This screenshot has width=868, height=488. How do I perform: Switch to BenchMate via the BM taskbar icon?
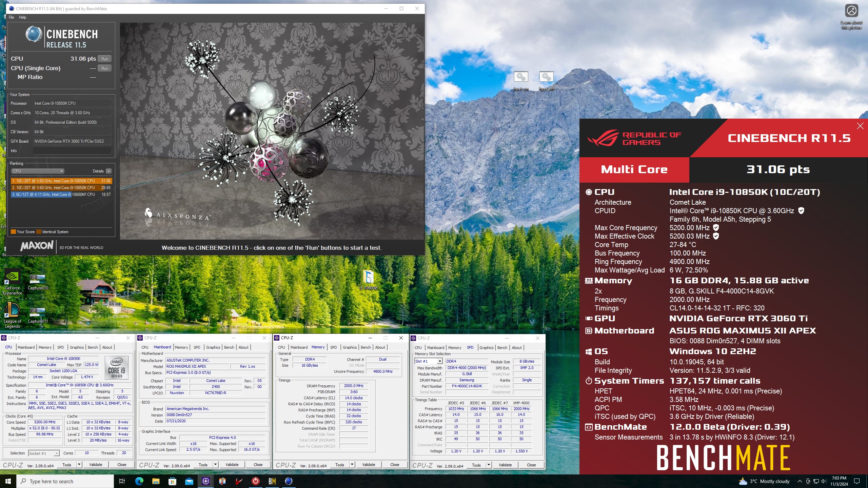272,481
